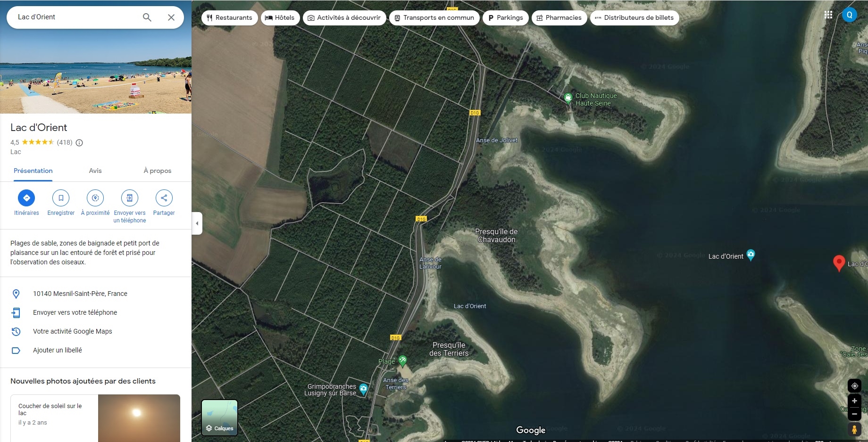Viewport: 868px width, 442px height.
Task: Click the search magnifier icon
Action: 147,17
